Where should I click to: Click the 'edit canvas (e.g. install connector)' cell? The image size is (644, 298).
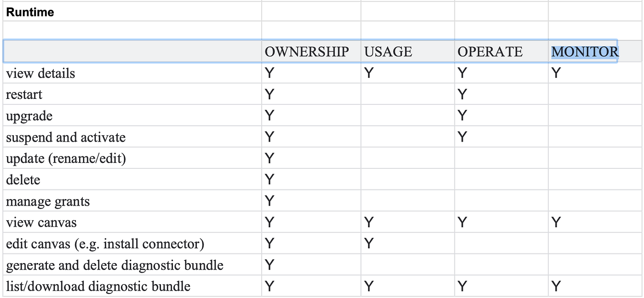tap(132, 243)
